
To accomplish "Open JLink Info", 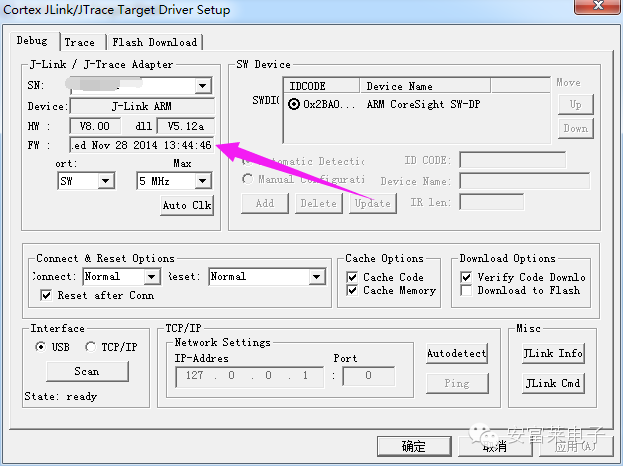I will (x=553, y=354).
